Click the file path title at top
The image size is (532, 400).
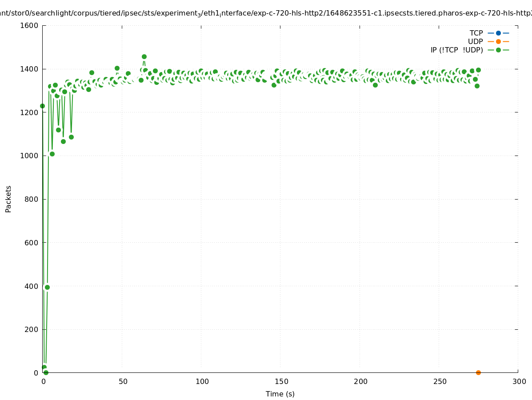click(266, 13)
